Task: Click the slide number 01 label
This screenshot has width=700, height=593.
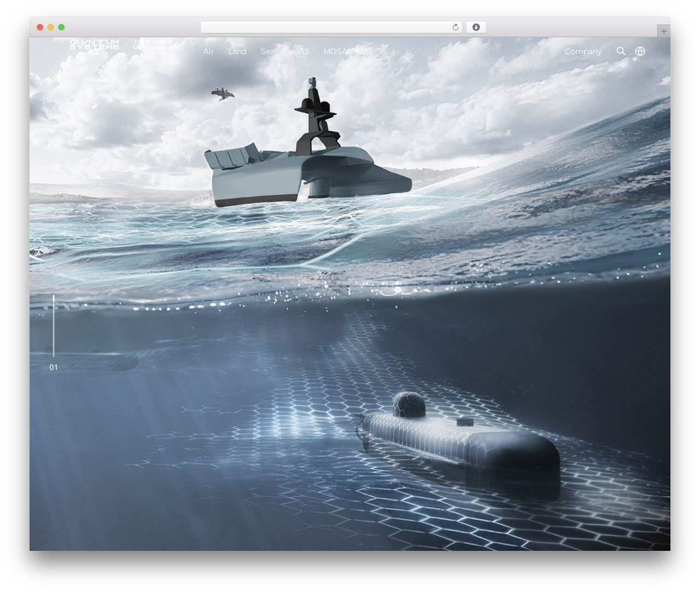Action: click(54, 368)
